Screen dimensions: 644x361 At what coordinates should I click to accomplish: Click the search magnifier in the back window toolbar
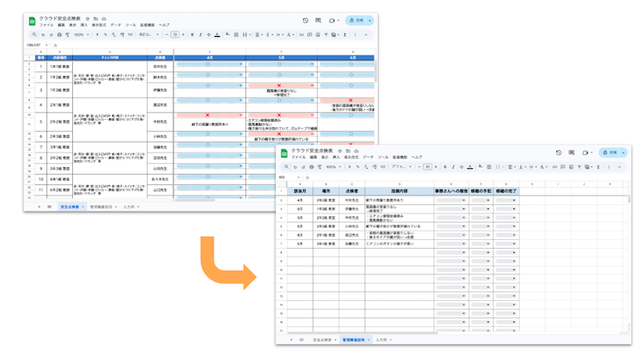click(x=32, y=34)
